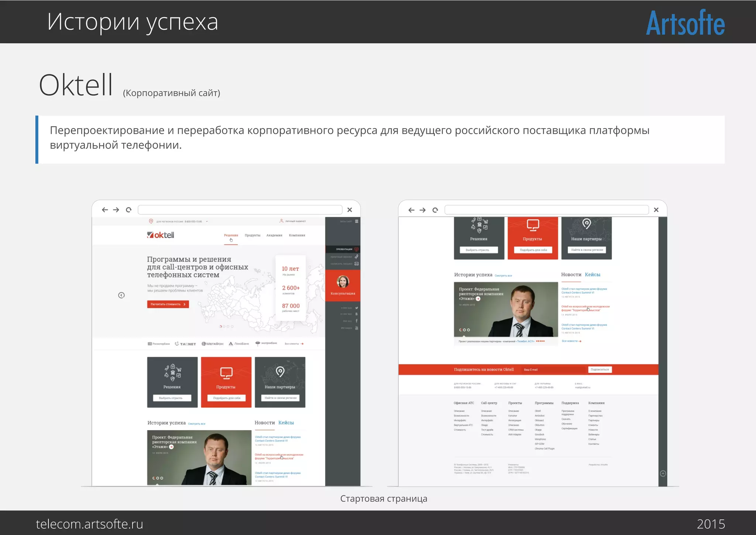Click the X icon in right browser mockup
This screenshot has width=756, height=535.
656,210
